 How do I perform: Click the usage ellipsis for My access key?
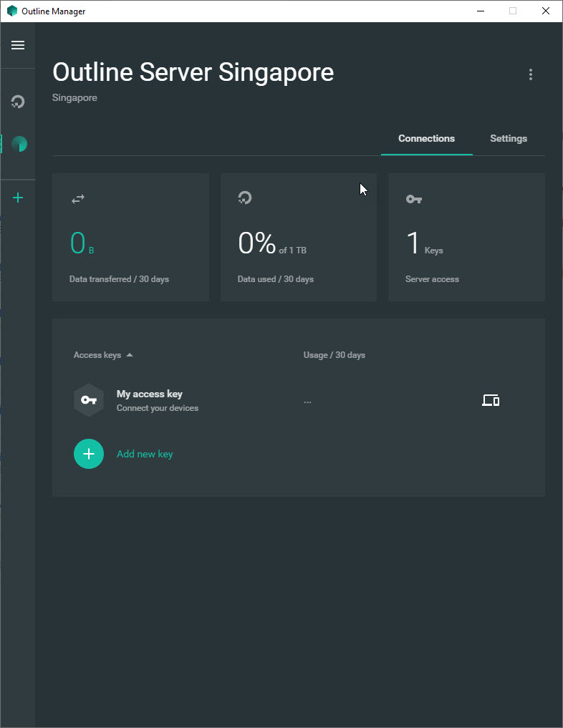click(307, 402)
